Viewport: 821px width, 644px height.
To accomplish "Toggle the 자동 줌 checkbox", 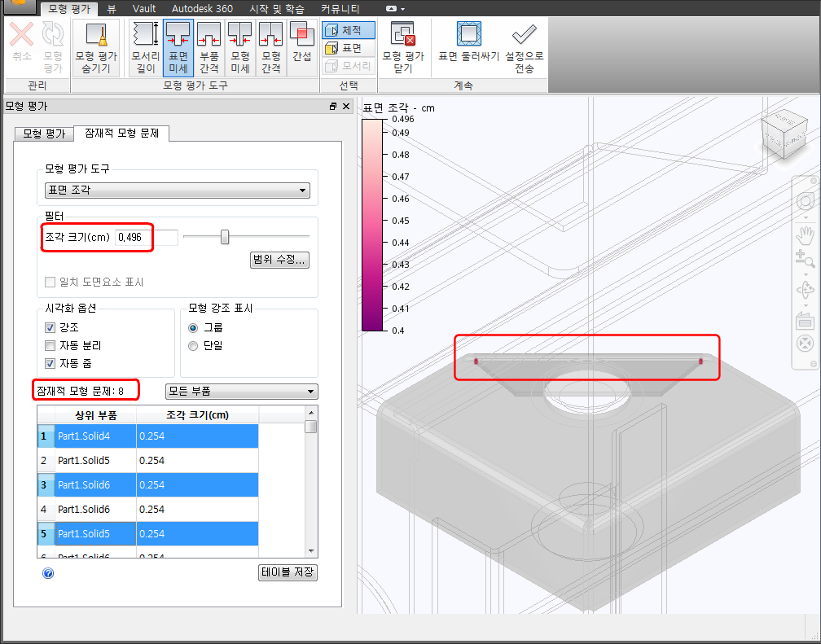I will coord(50,363).
